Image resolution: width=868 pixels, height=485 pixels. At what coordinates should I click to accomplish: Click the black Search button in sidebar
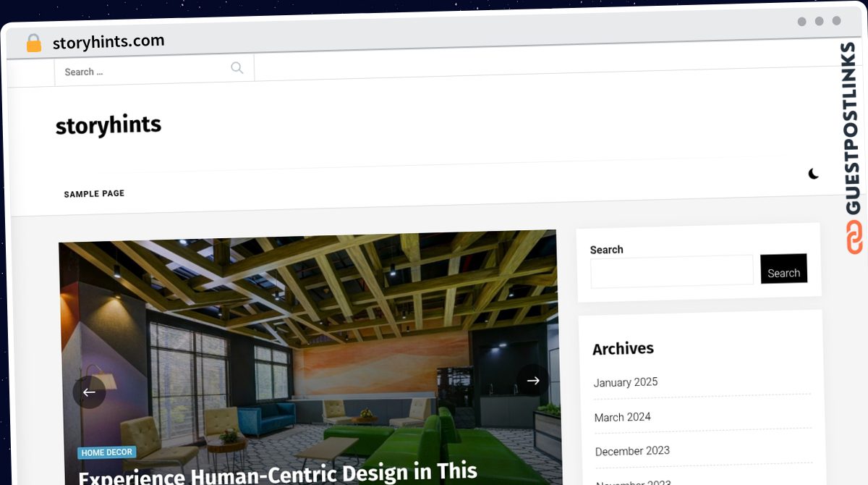click(x=783, y=269)
